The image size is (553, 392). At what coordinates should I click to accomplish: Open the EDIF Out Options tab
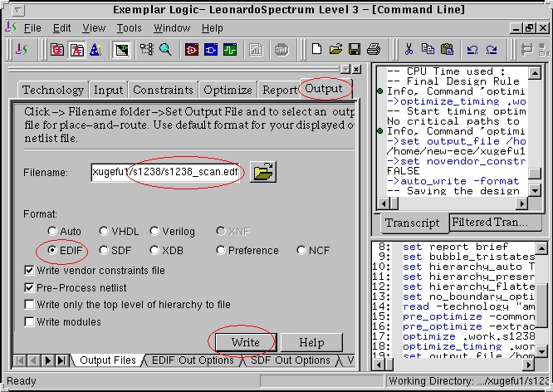(193, 360)
